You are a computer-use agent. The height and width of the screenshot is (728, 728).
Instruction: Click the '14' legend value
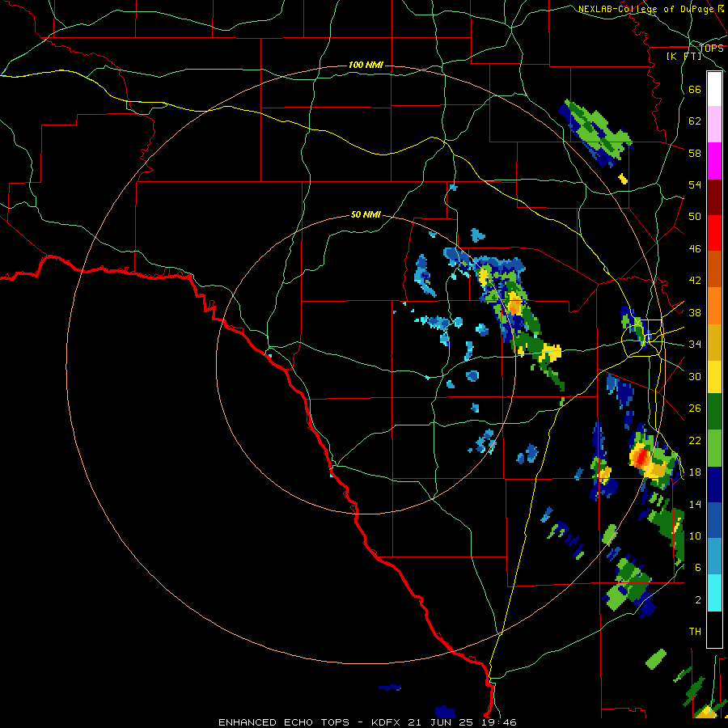click(695, 504)
